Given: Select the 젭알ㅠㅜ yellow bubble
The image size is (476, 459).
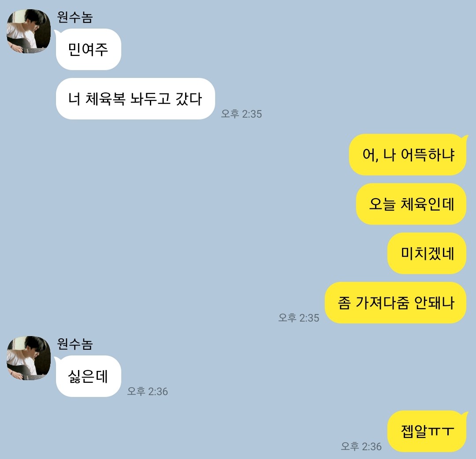Looking at the screenshot, I should pyautogui.click(x=427, y=431).
